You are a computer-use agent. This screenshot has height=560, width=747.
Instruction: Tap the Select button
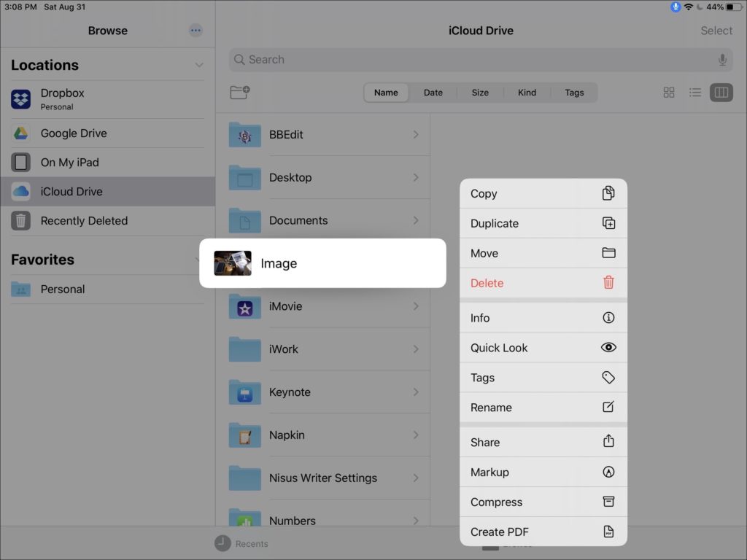[x=716, y=31]
